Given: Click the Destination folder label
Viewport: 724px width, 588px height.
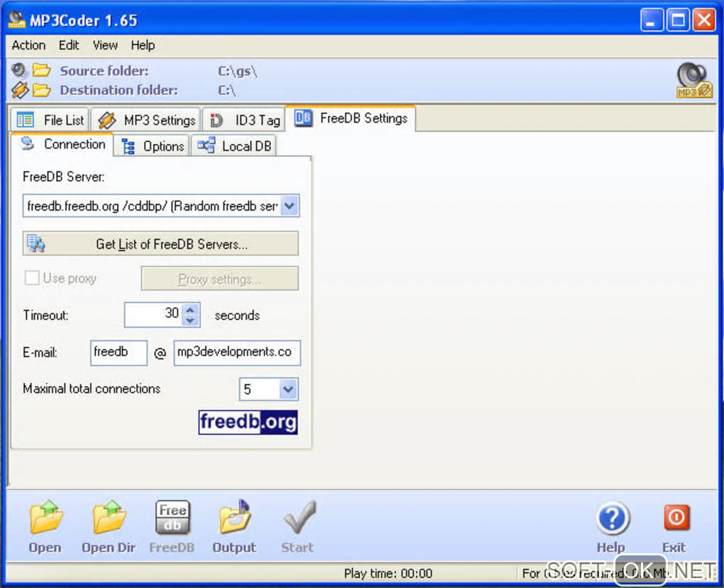Looking at the screenshot, I should tap(119, 90).
